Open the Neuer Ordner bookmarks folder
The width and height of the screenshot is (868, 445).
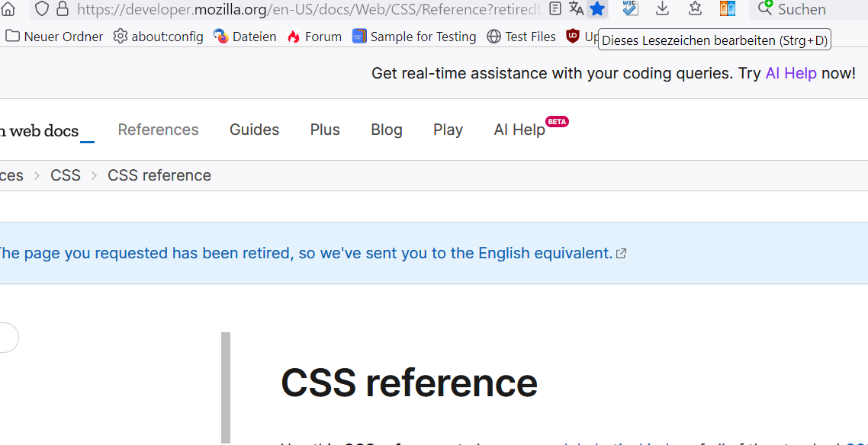(54, 37)
